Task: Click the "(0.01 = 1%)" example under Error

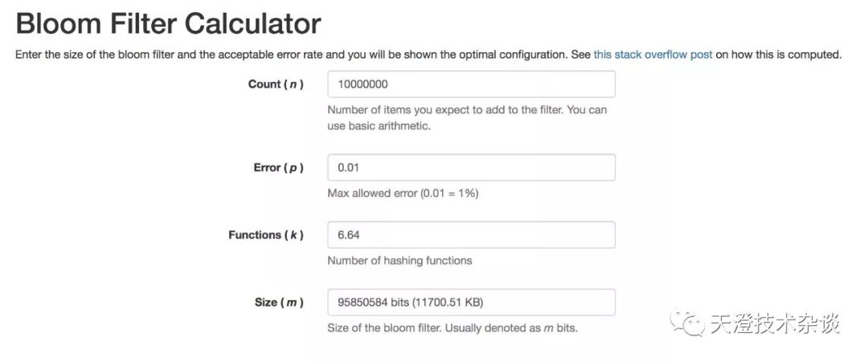Action: point(449,194)
